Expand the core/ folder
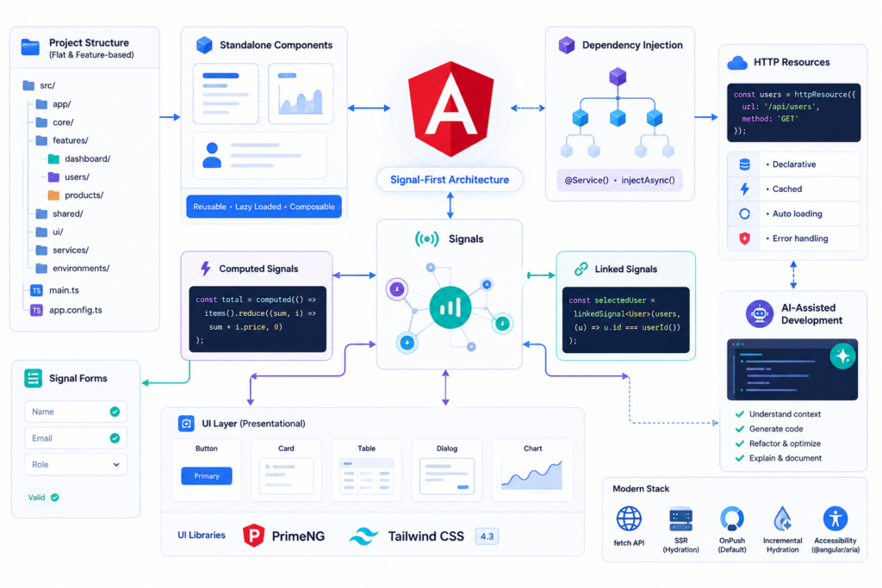The width and height of the screenshot is (882, 588). [54, 122]
